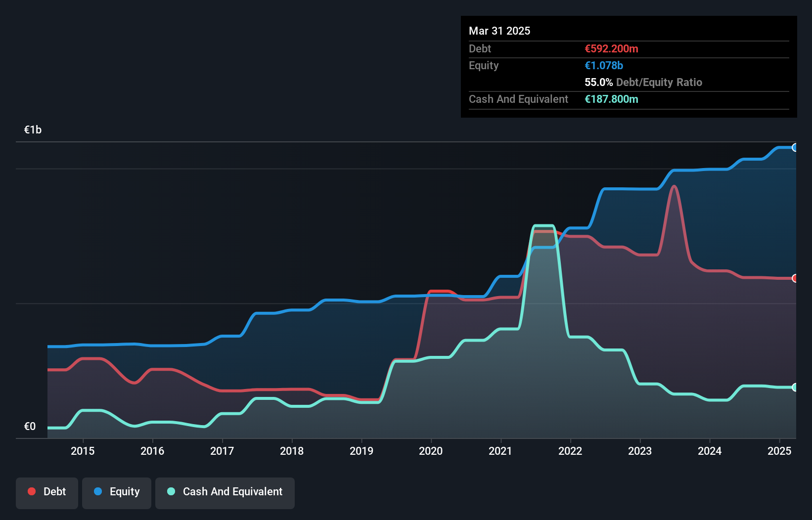Click the 2022 x-axis label
Image resolution: width=812 pixels, height=520 pixels.
click(570, 451)
